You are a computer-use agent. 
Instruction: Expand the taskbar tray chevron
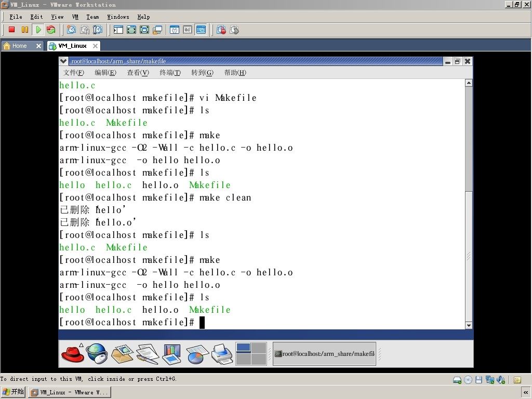click(x=526, y=392)
